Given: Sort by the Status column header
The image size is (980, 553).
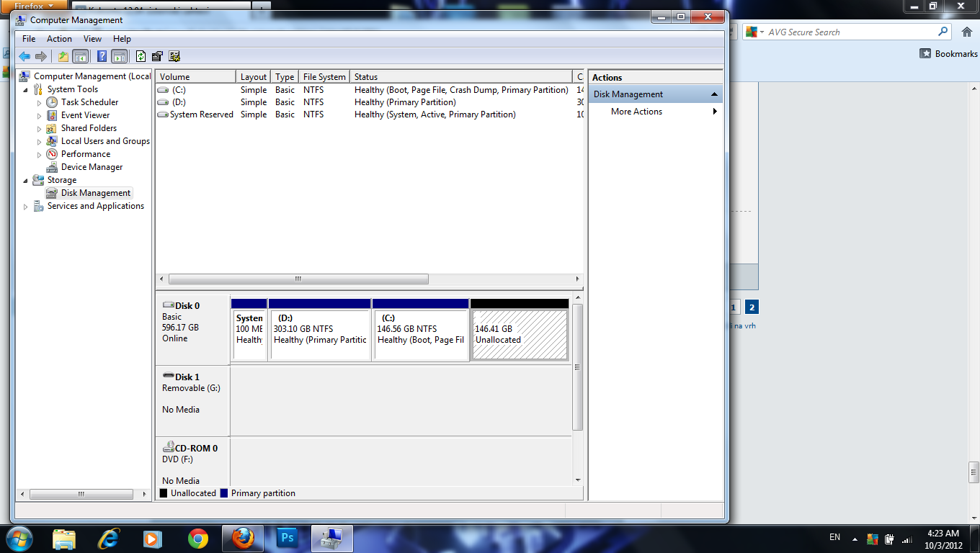Looking at the screenshot, I should (x=461, y=77).
